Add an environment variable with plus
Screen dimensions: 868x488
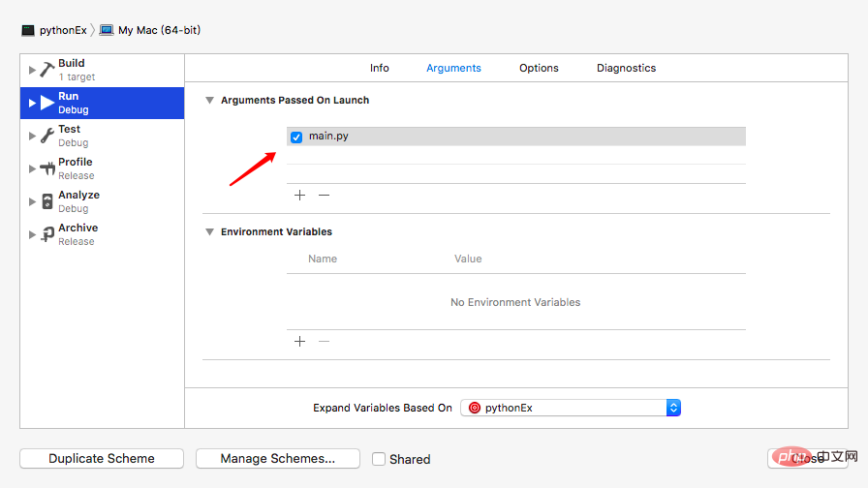(299, 341)
